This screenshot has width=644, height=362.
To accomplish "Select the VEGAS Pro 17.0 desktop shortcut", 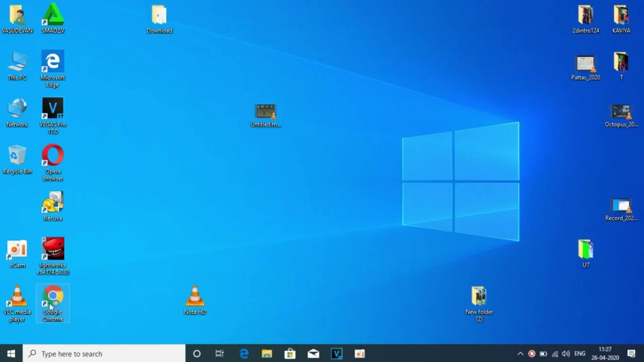I will [x=53, y=116].
